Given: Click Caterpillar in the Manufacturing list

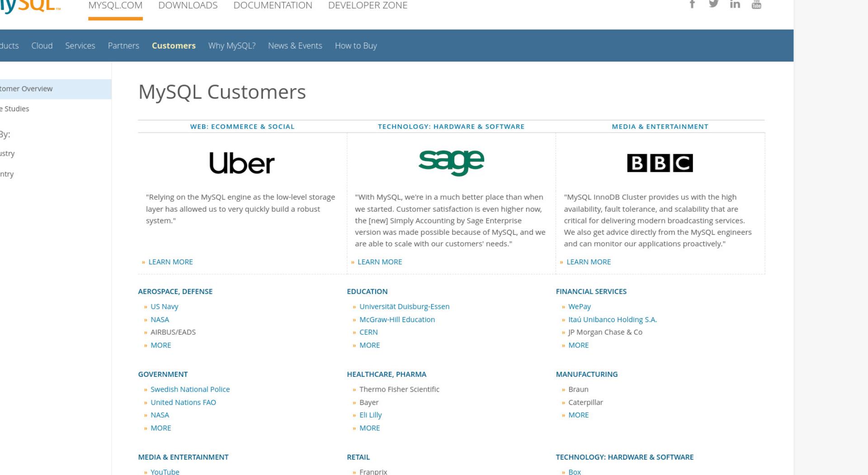Looking at the screenshot, I should coord(585,403).
